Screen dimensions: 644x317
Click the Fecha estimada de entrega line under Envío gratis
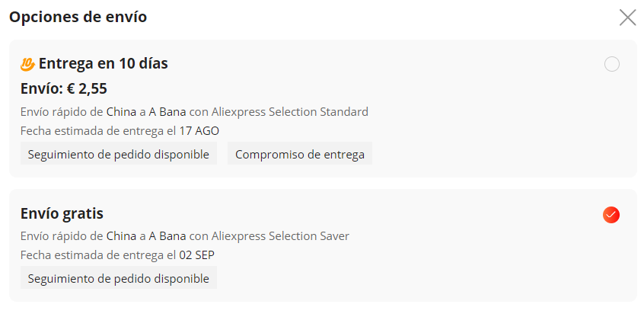117,255
